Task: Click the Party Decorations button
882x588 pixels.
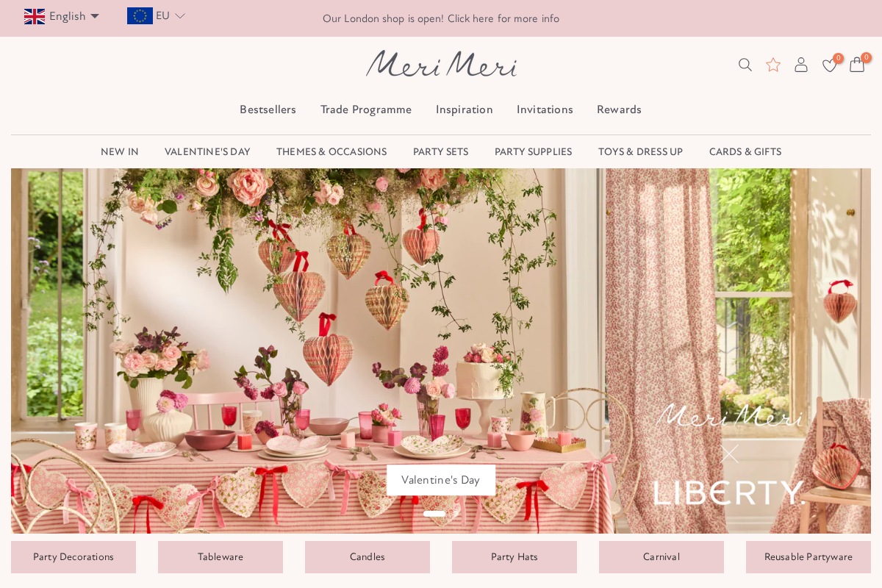Action: [73, 556]
